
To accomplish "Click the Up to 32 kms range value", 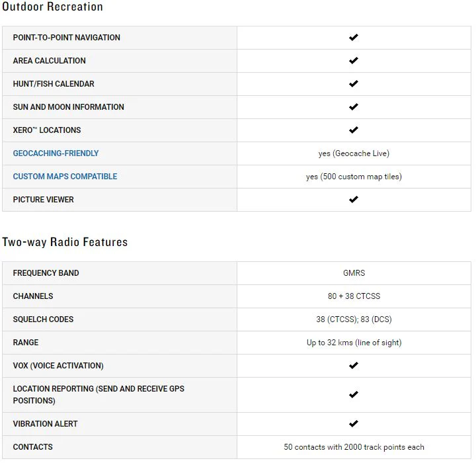I will point(354,343).
